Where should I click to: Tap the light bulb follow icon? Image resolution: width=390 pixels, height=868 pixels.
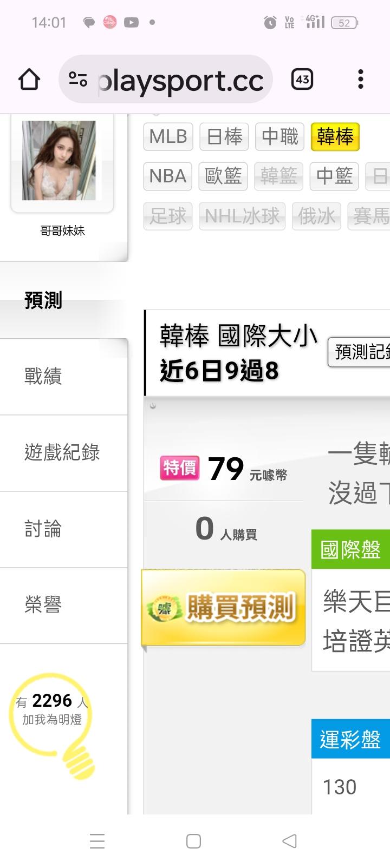coord(52,725)
